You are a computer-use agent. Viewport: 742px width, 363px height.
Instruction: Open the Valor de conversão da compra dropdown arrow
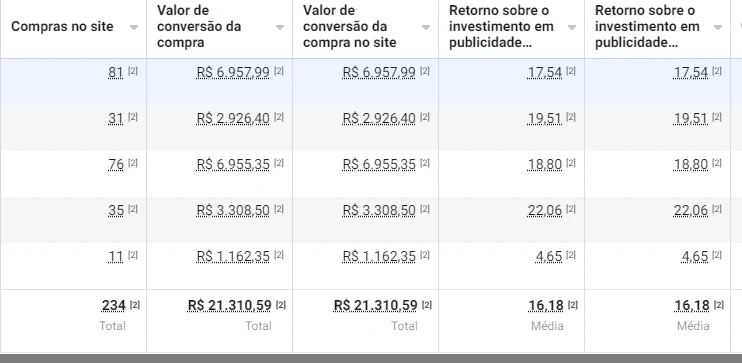click(280, 27)
